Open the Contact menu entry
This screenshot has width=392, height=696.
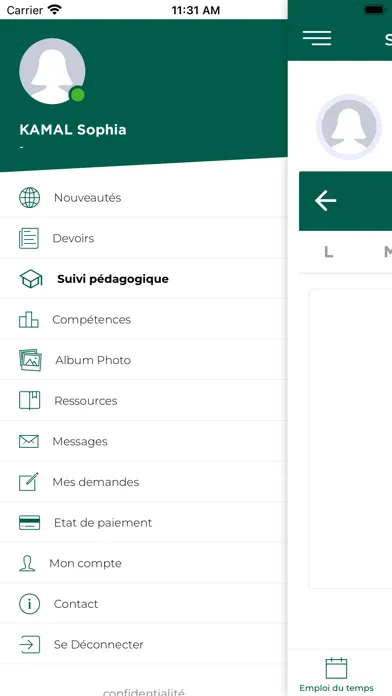click(144, 604)
